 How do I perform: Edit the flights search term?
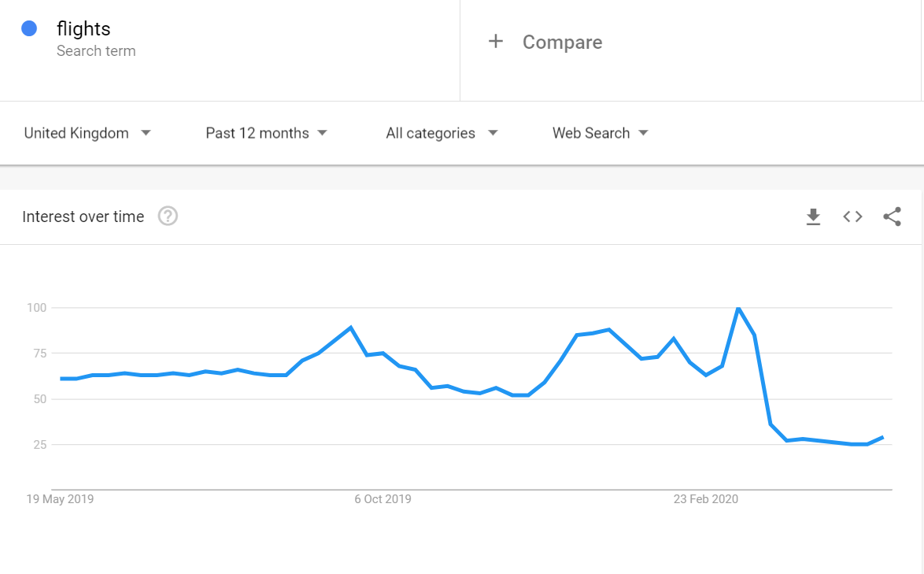(83, 29)
